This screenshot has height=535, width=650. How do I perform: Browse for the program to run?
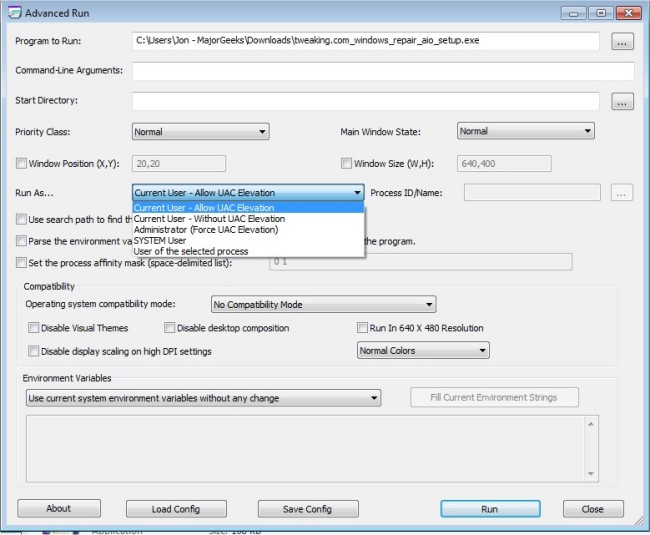coord(622,42)
